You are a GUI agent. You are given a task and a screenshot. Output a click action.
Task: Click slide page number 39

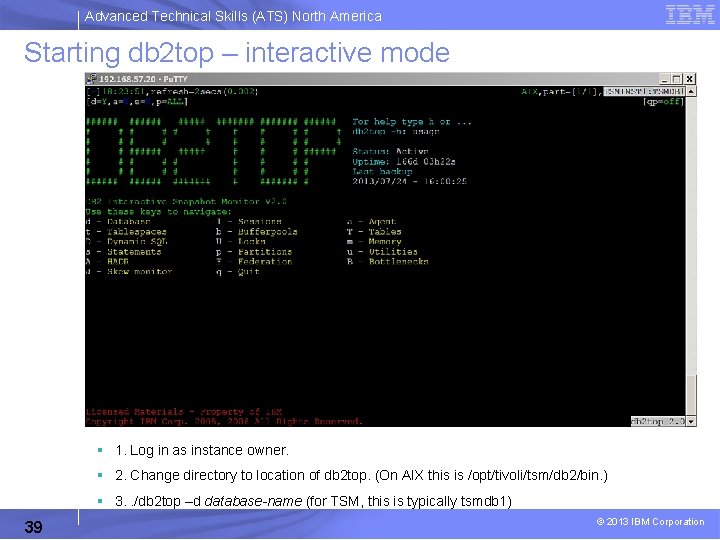pyautogui.click(x=34, y=527)
